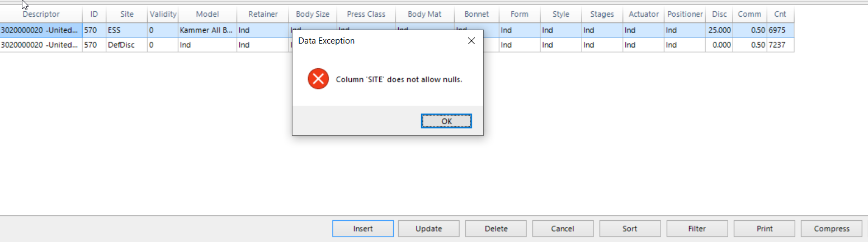The height and width of the screenshot is (242, 868).
Task: Click the red error icon in dialog
Action: point(318,79)
